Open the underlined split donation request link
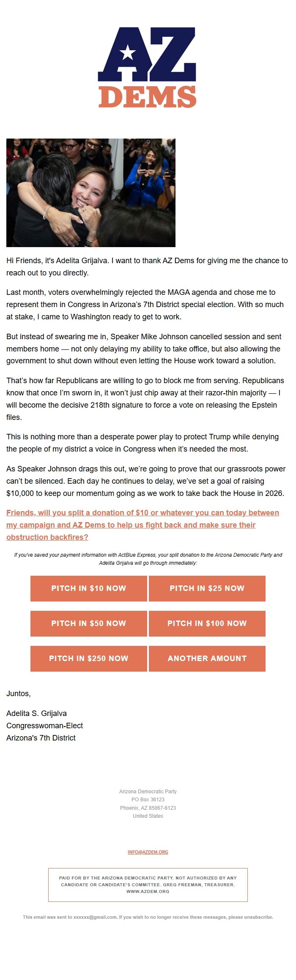The image size is (296, 980). [x=143, y=525]
